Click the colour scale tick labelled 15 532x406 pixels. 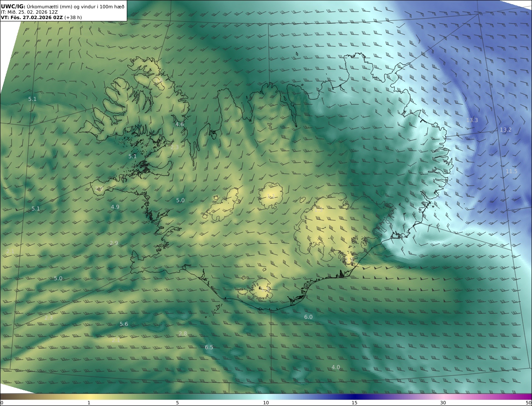coord(355,403)
